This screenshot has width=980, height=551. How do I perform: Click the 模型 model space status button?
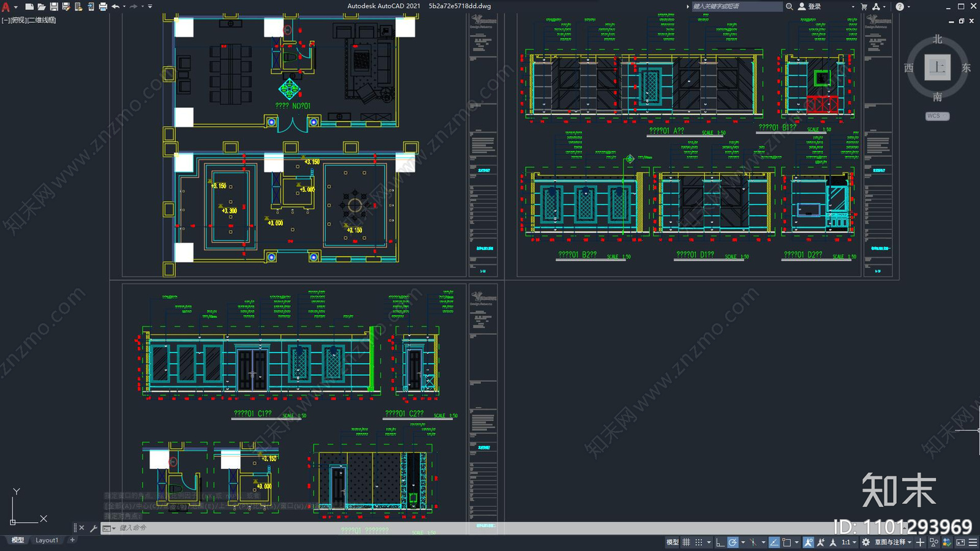coord(673,542)
